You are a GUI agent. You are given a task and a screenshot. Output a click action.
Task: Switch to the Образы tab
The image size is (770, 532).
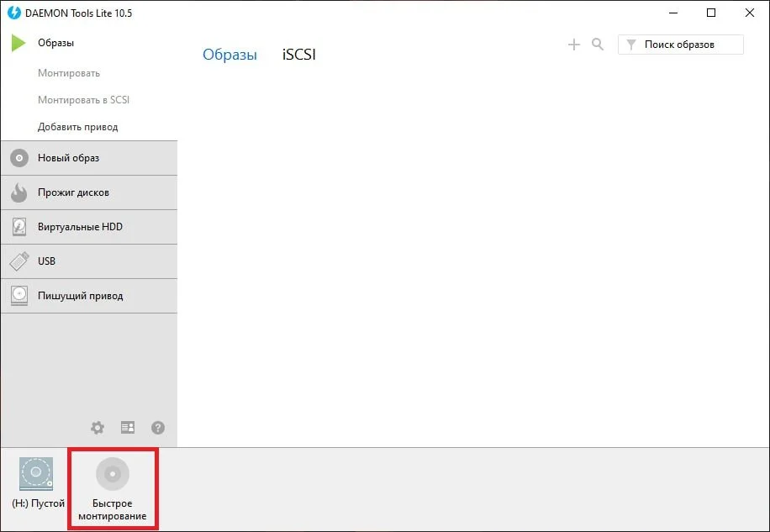[229, 55]
